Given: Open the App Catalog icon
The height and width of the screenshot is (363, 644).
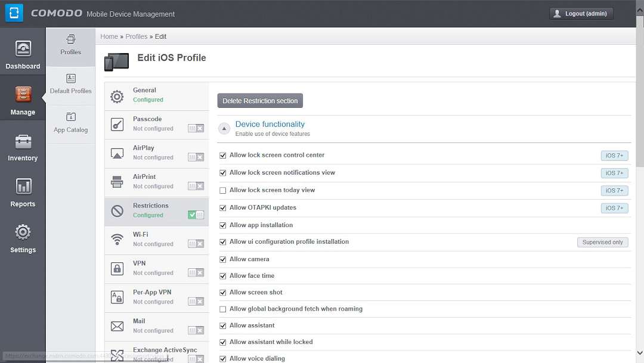Looking at the screenshot, I should [70, 117].
